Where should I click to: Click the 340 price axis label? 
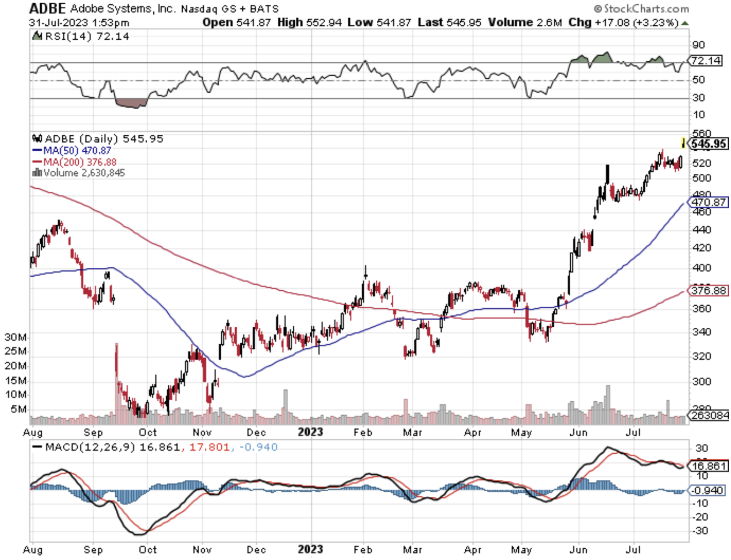click(x=702, y=332)
